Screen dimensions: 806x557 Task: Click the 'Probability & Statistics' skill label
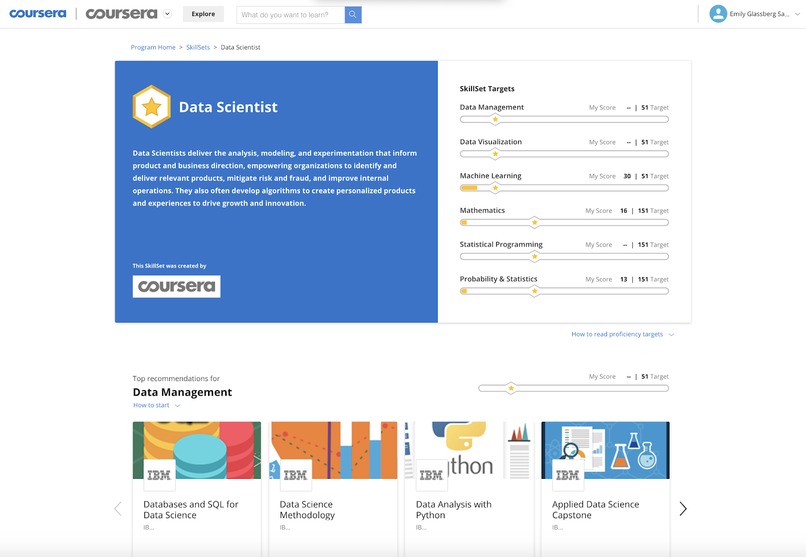pos(499,279)
